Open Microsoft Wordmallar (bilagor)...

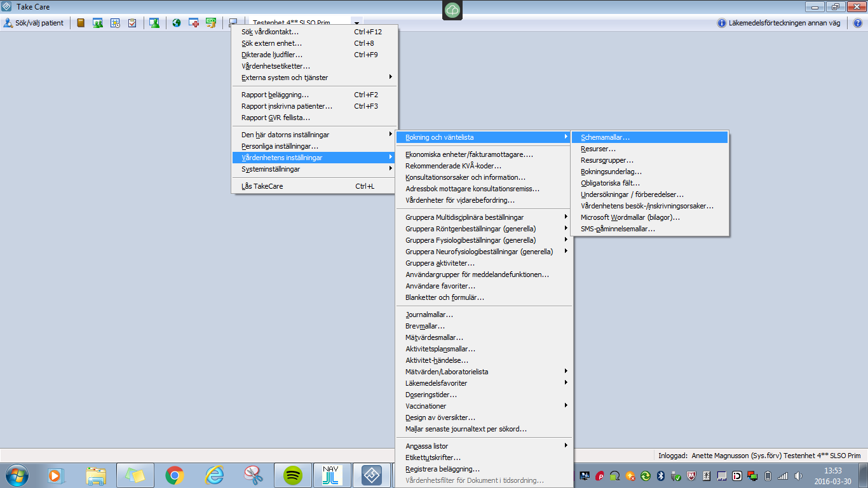650,217
